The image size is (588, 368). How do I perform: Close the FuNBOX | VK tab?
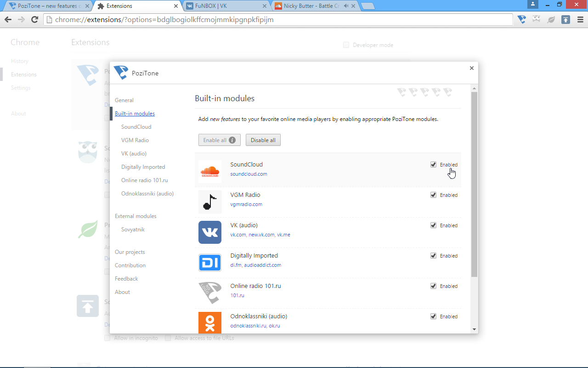(x=265, y=6)
